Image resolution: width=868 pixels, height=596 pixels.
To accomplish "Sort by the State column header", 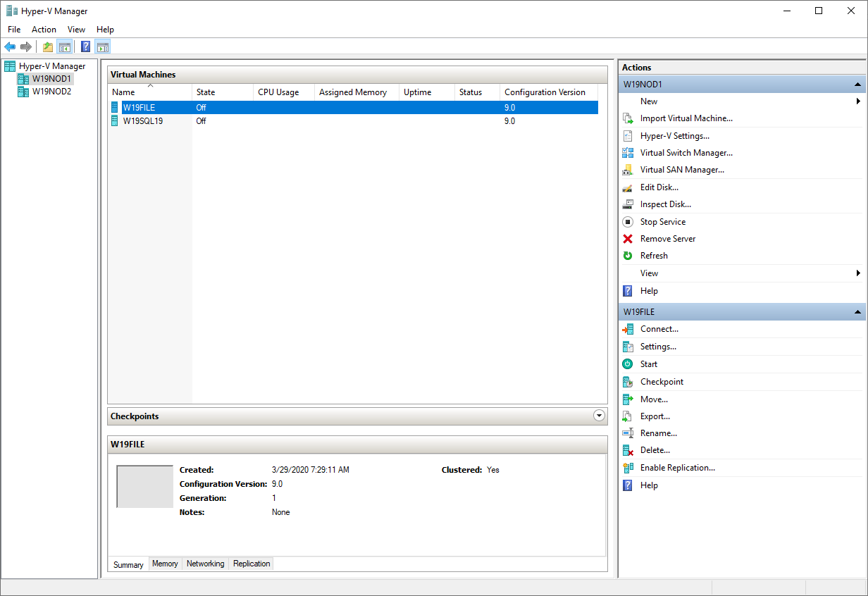I will pyautogui.click(x=223, y=92).
